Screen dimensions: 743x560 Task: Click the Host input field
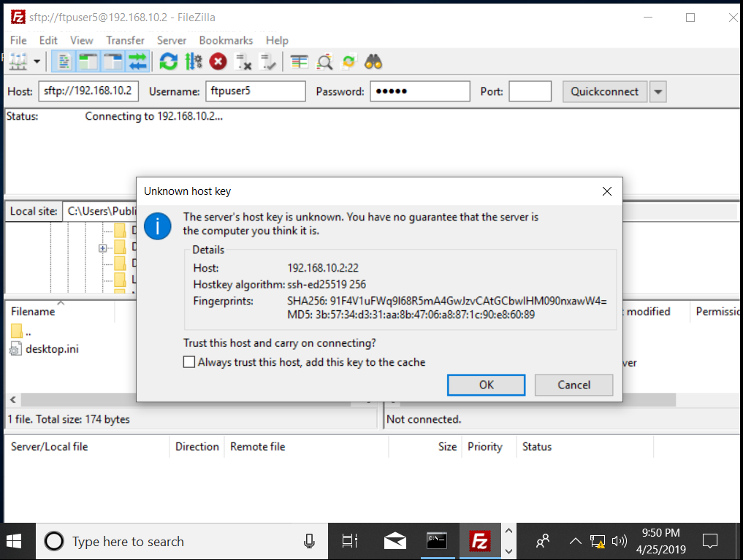point(88,91)
